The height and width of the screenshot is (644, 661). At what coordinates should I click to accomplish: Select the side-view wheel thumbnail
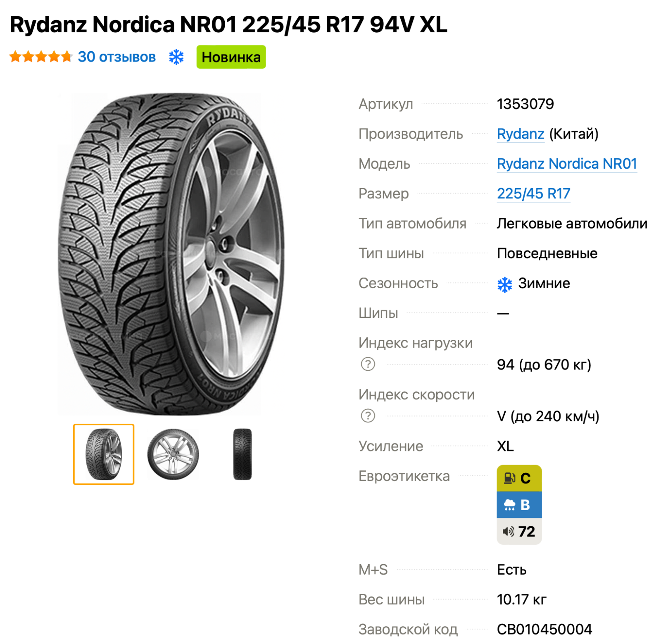pyautogui.click(x=173, y=454)
